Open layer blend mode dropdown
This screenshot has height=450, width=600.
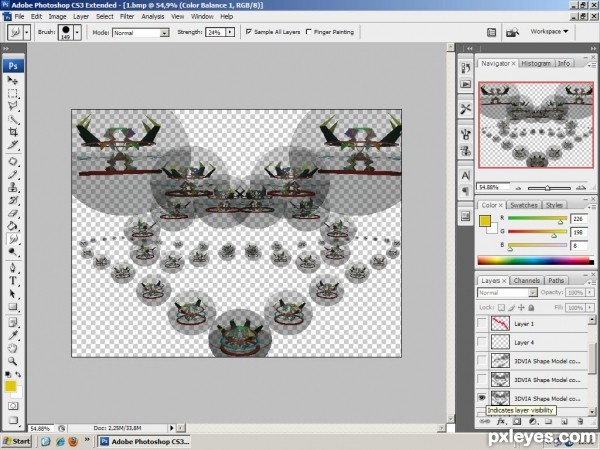pyautogui.click(x=533, y=293)
